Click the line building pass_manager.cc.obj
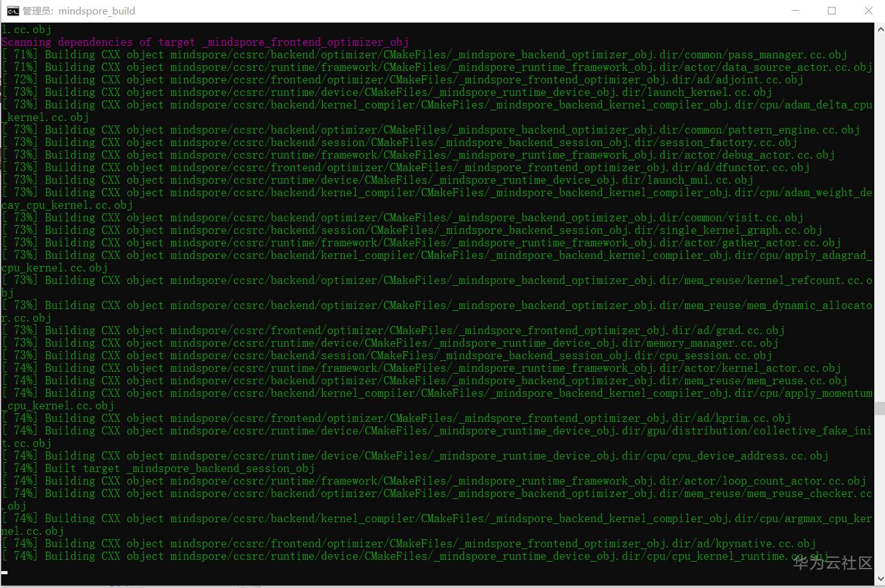The height and width of the screenshot is (588, 885). [x=424, y=55]
